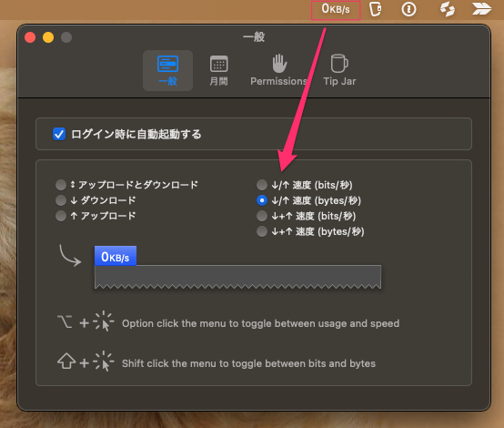Image resolution: width=504 pixels, height=428 pixels.
Task: Open the Permissions tab with hand icon
Action: (278, 70)
